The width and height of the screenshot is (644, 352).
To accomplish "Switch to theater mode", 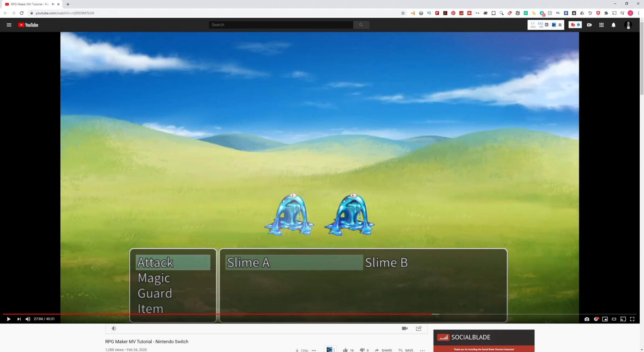I will click(x=614, y=319).
